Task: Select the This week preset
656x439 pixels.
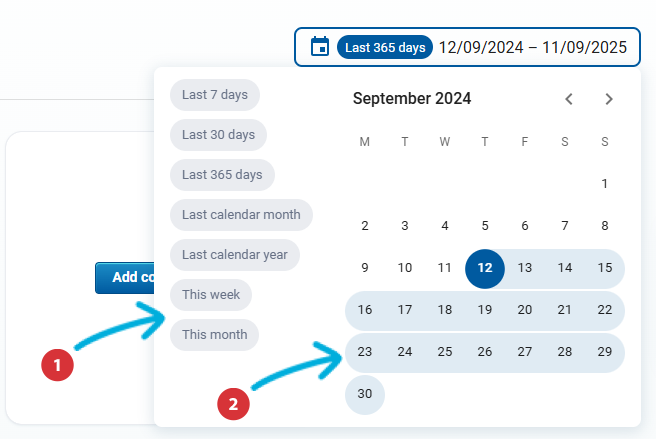Action: pos(211,294)
